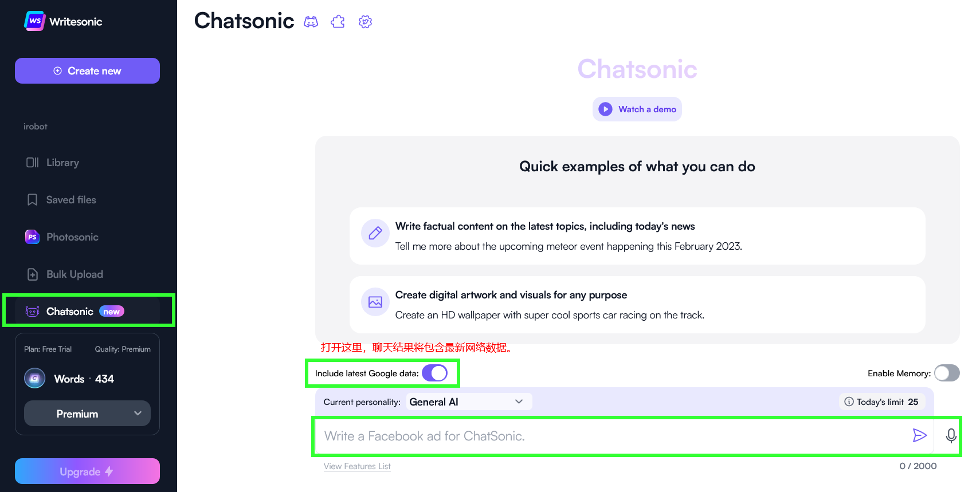The height and width of the screenshot is (492, 980).
Task: Click the Watch a demo button
Action: tap(637, 109)
